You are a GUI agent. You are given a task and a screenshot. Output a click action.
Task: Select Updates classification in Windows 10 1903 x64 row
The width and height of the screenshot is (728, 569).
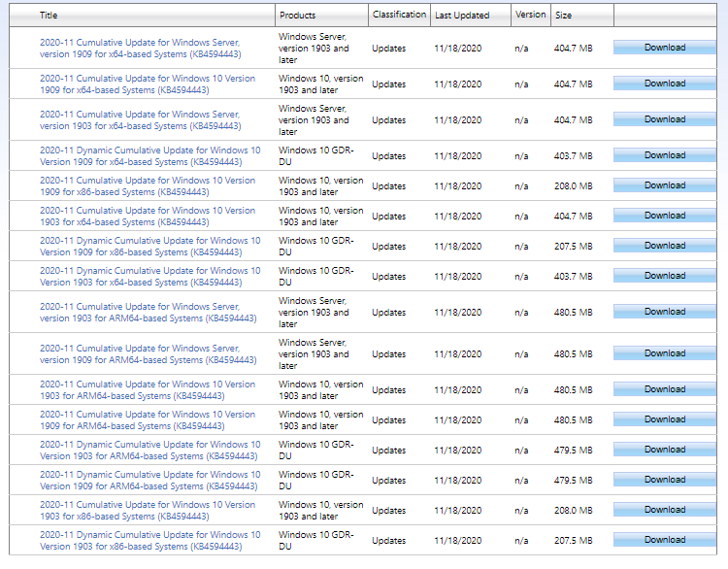click(389, 217)
